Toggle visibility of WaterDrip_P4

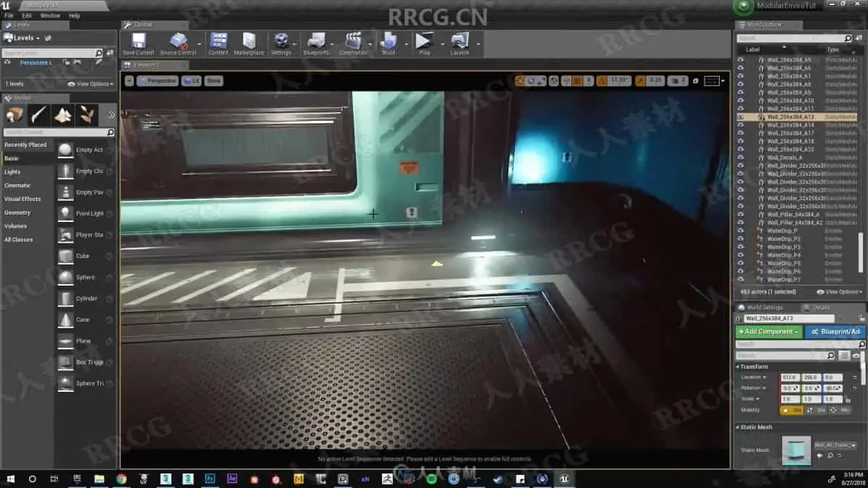(x=740, y=255)
